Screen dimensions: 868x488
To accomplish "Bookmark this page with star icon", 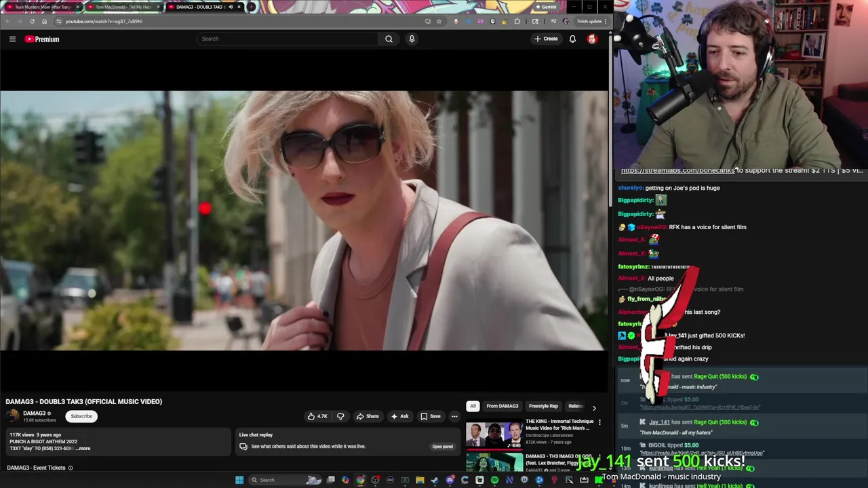I will [x=439, y=21].
